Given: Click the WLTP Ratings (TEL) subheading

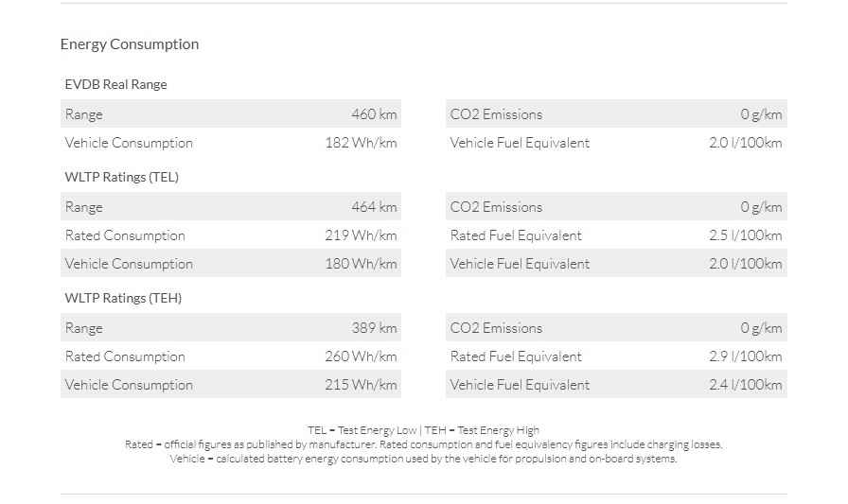Looking at the screenshot, I should (122, 177).
